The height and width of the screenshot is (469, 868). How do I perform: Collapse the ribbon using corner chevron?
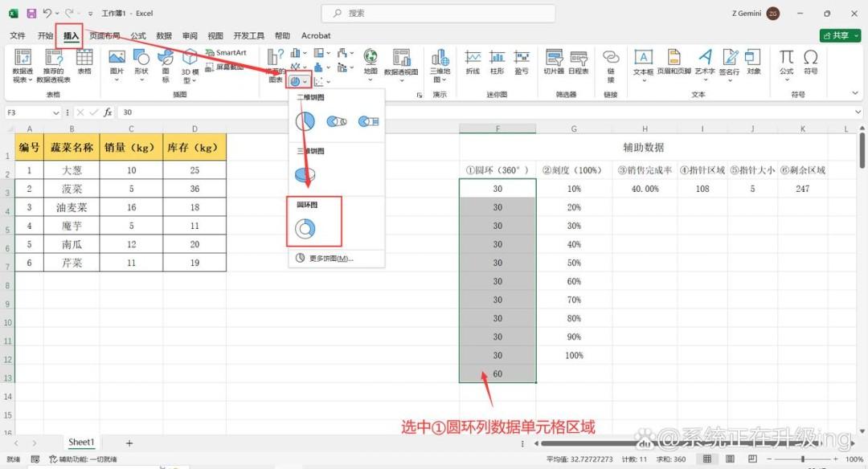pos(855,94)
